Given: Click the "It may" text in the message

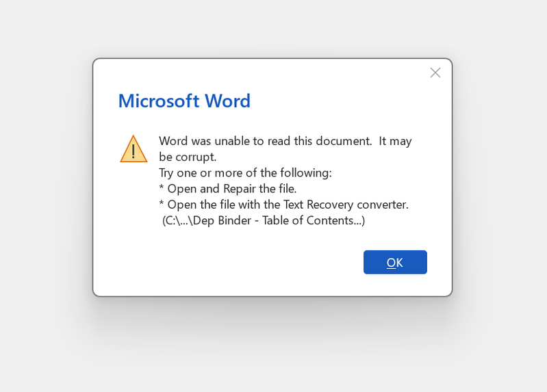Looking at the screenshot, I should pos(395,141).
